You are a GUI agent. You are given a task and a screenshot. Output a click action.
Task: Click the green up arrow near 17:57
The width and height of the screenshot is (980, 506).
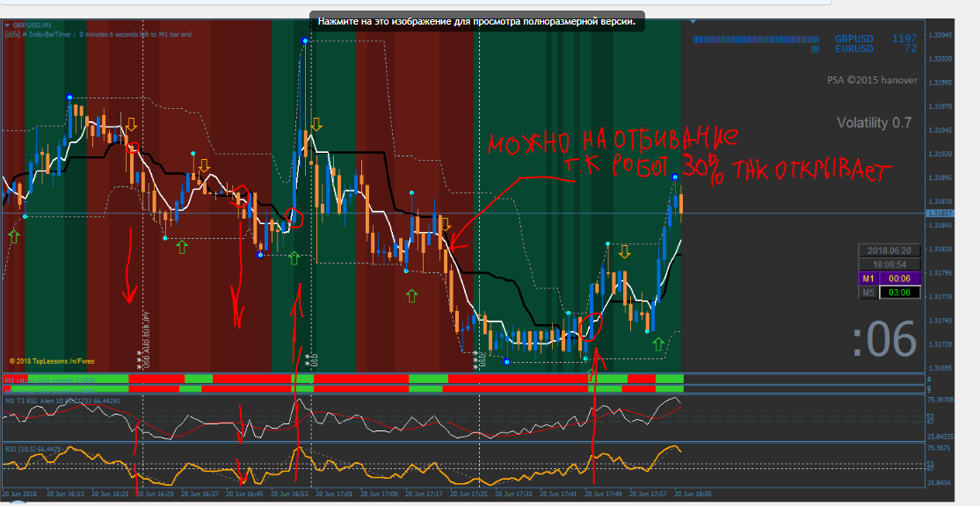[658, 343]
